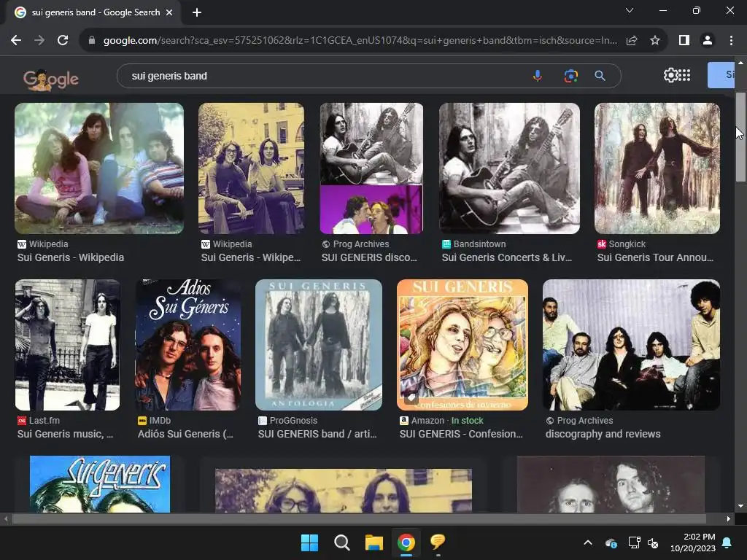Open the blue Sui Generis logo cover thumbnail
The image size is (747, 560).
pos(99,484)
